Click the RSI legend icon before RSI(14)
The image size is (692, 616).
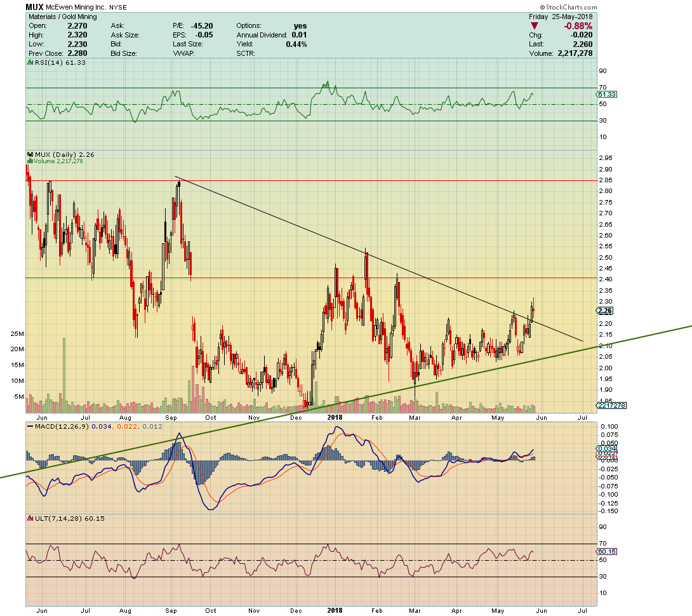[x=30, y=63]
